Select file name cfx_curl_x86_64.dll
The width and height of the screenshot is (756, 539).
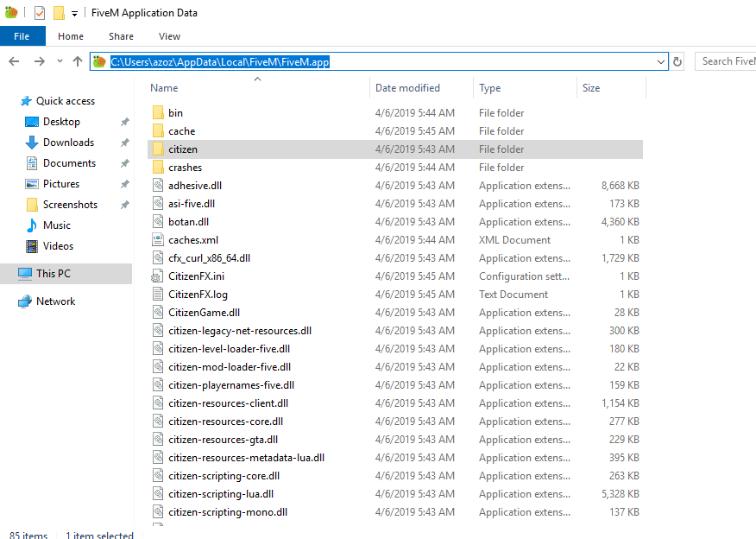(209, 258)
